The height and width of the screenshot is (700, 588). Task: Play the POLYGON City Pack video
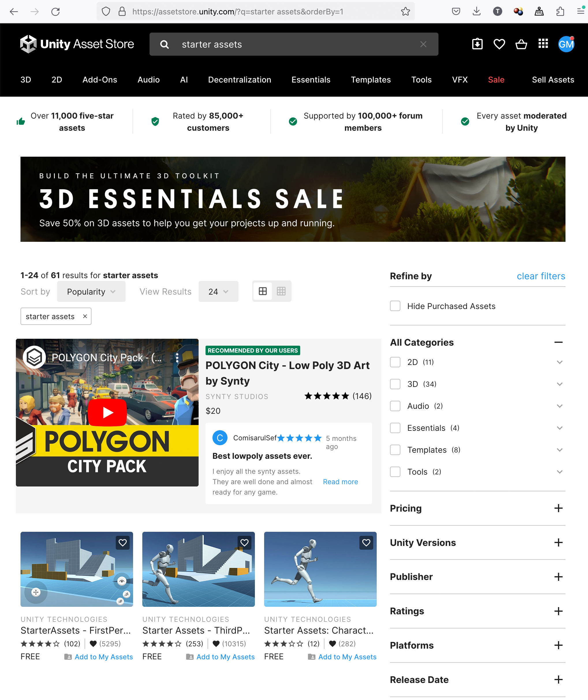click(107, 413)
